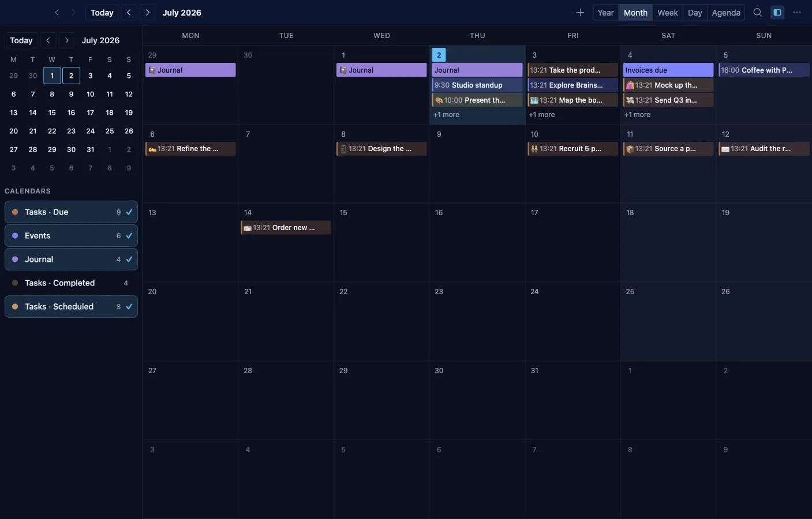Open the 13:21 Refine the task
Image resolution: width=812 pixels, height=519 pixels.
pos(190,148)
